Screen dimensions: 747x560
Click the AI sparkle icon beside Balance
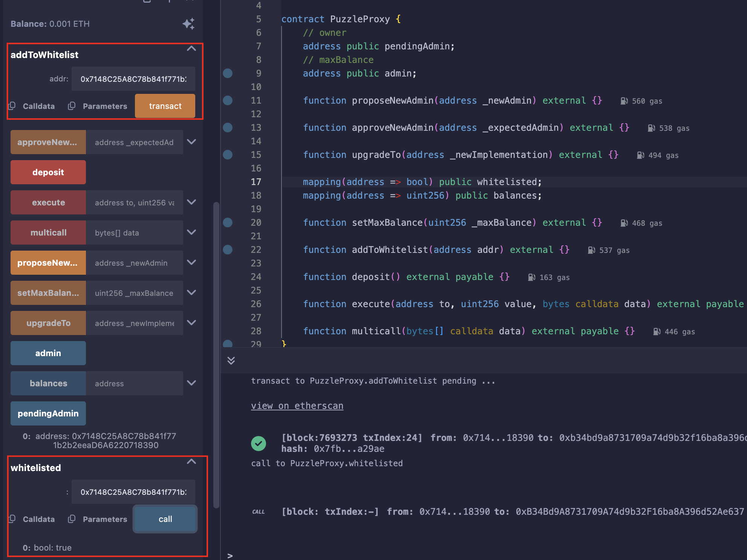(188, 24)
